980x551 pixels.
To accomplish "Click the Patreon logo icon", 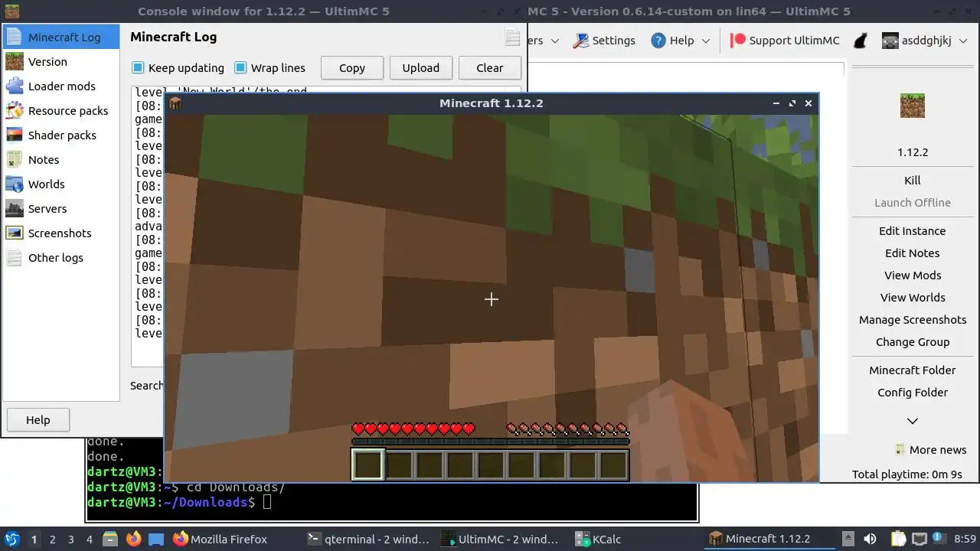I will [x=738, y=41].
